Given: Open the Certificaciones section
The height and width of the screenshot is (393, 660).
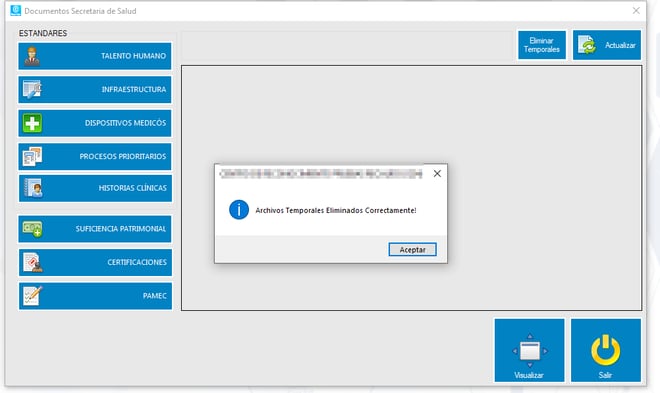Looking at the screenshot, I should 95,262.
